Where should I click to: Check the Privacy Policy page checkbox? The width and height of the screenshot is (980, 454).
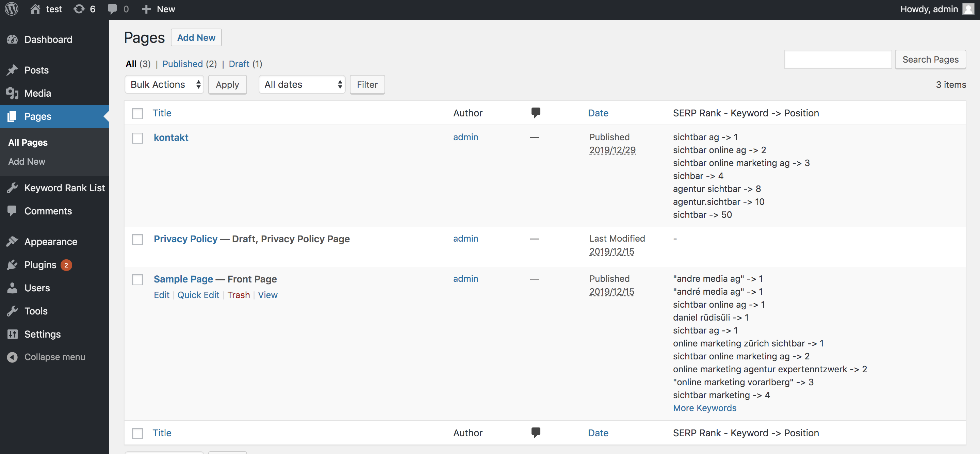[x=137, y=239]
